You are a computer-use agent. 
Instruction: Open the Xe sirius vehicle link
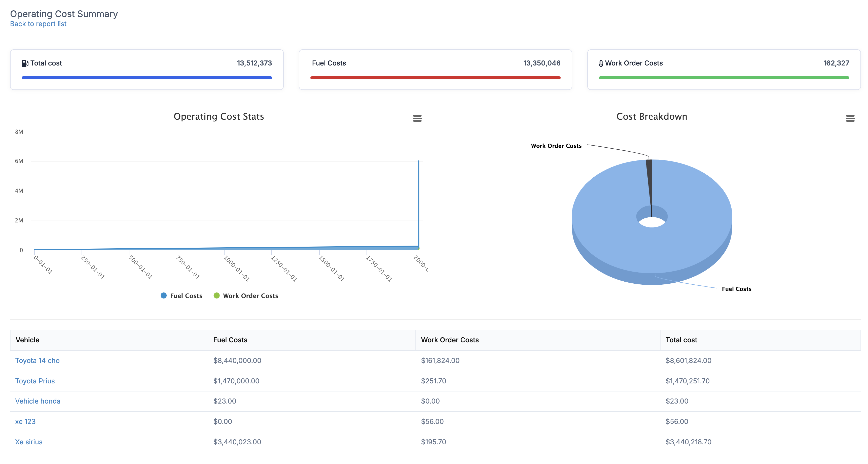[x=29, y=442]
